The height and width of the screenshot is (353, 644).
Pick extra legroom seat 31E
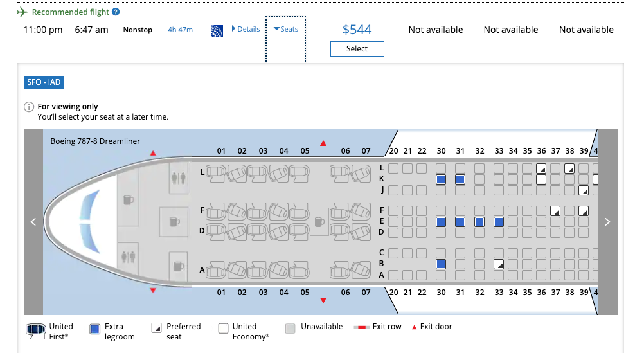tap(460, 222)
